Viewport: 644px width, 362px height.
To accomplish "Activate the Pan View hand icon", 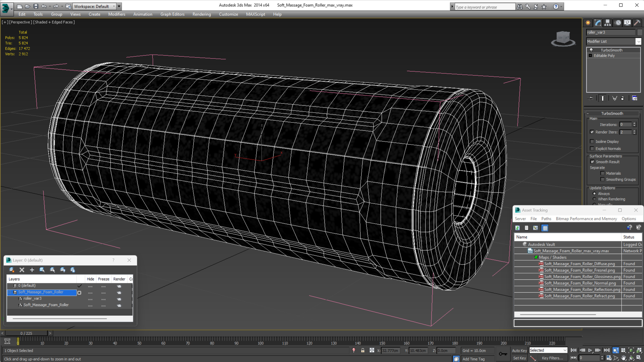I will (623, 358).
